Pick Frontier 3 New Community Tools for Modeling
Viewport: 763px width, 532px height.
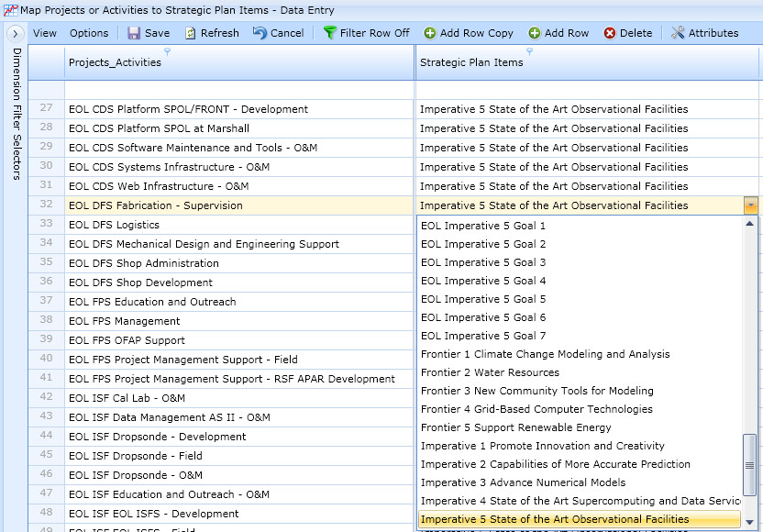579,391
